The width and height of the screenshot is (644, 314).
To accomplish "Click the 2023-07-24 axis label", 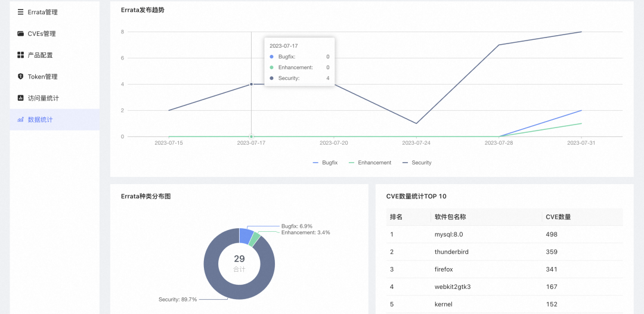I will pos(416,143).
